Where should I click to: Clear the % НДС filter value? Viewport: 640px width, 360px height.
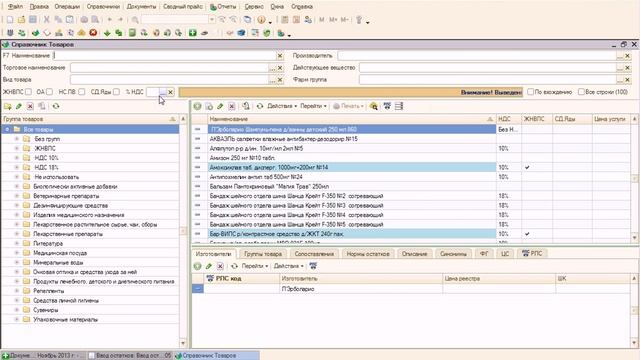click(171, 92)
